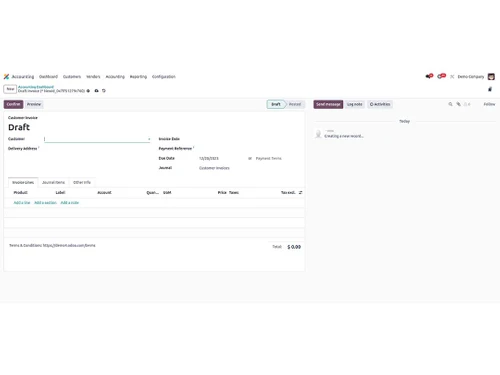This screenshot has height=375, width=500.
Task: Click the Preview button
Action: [34, 104]
